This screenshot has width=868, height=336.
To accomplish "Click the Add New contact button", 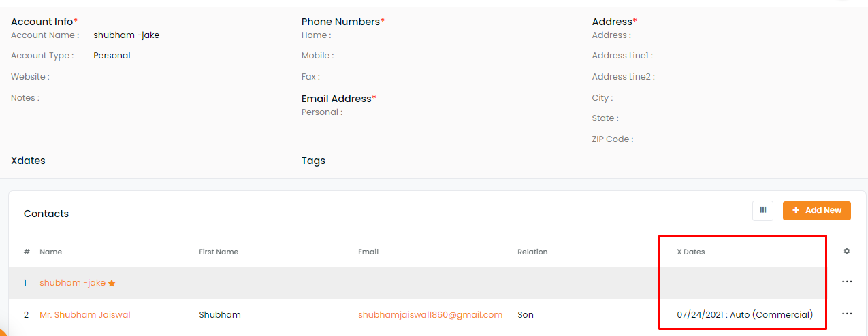I will click(817, 210).
